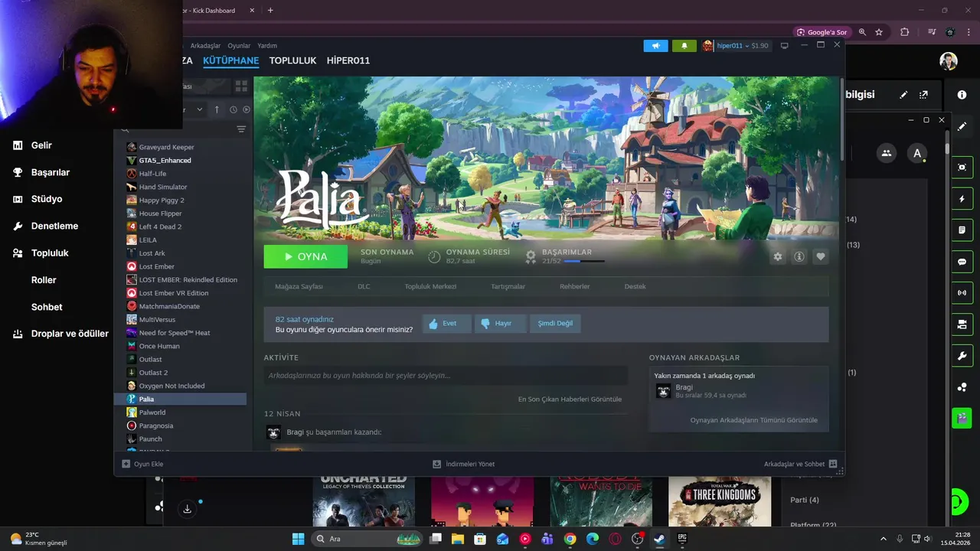The height and width of the screenshot is (551, 980).
Task: Show hidden system tray icons chevron
Action: point(883,539)
